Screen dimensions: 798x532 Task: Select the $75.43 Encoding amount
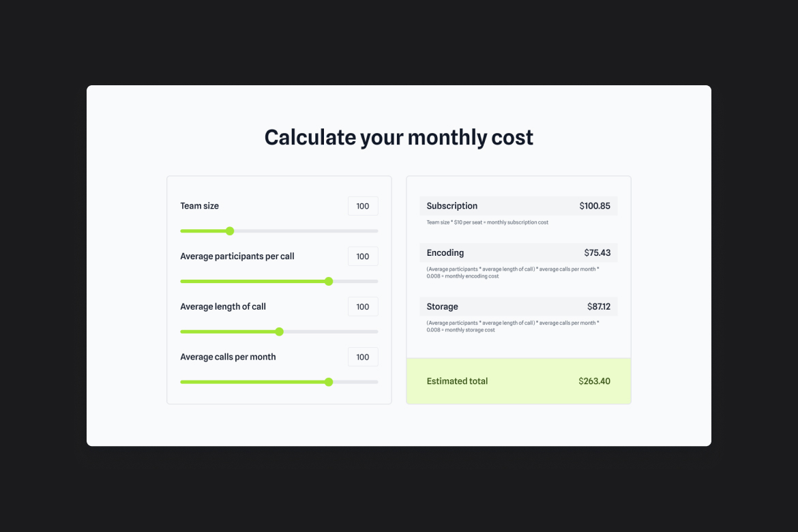tap(597, 252)
